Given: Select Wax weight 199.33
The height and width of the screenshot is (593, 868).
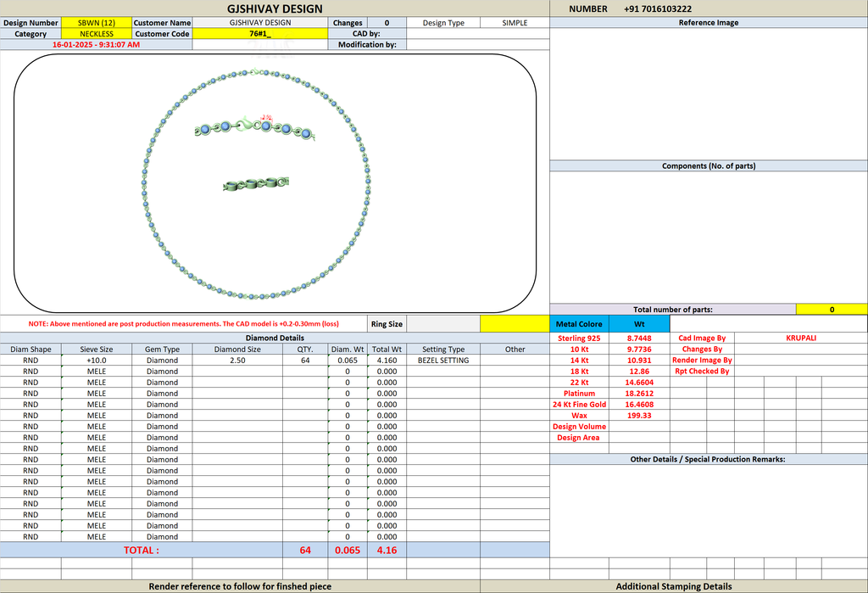Looking at the screenshot, I should click(x=639, y=416).
